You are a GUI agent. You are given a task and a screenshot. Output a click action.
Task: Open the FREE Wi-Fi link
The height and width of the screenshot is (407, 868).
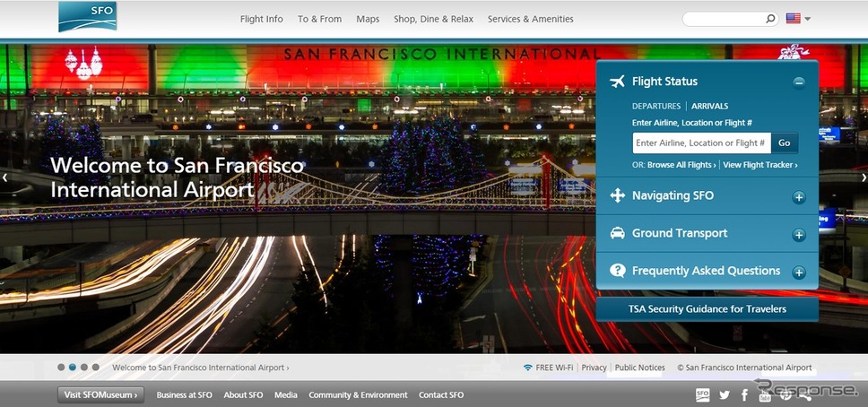pyautogui.click(x=555, y=368)
